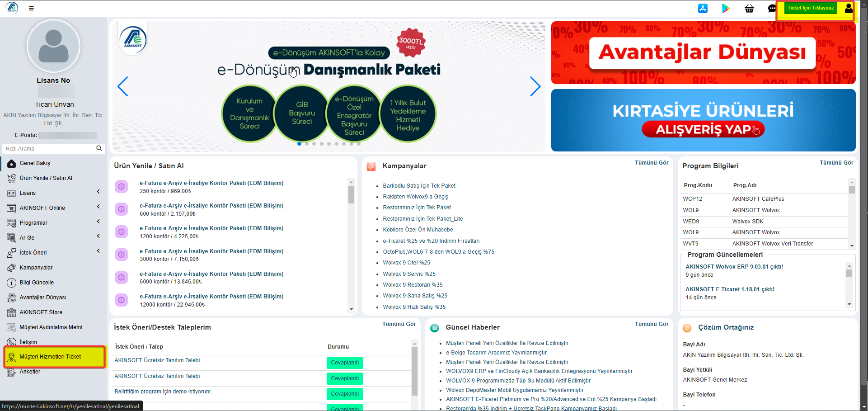The width and height of the screenshot is (868, 411).
Task: Click the AKINSOFT Online sidebar icon
Action: click(12, 208)
